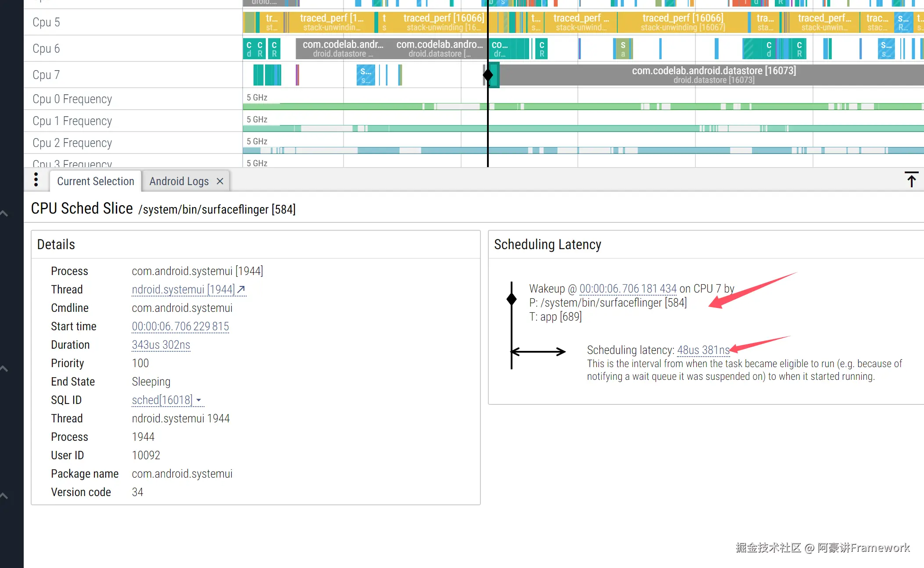Click the bottom collapse chevron in left sidebar
This screenshot has height=568, width=924.
[4, 496]
